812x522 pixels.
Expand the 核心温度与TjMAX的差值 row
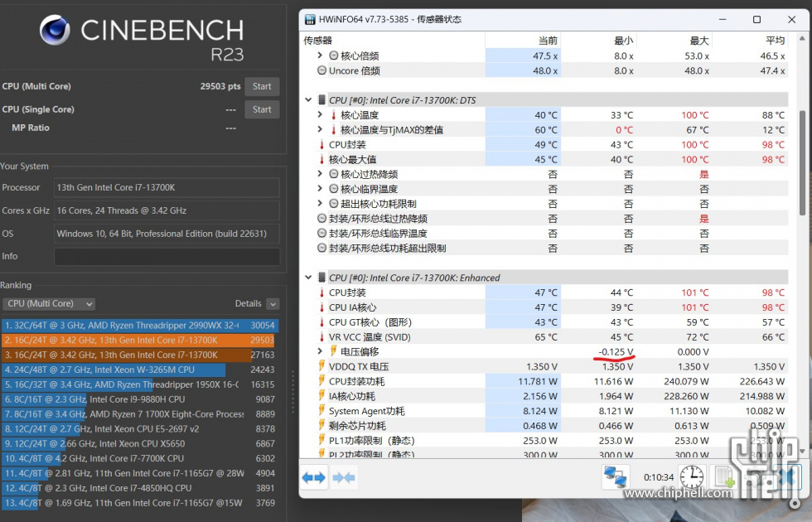click(320, 129)
